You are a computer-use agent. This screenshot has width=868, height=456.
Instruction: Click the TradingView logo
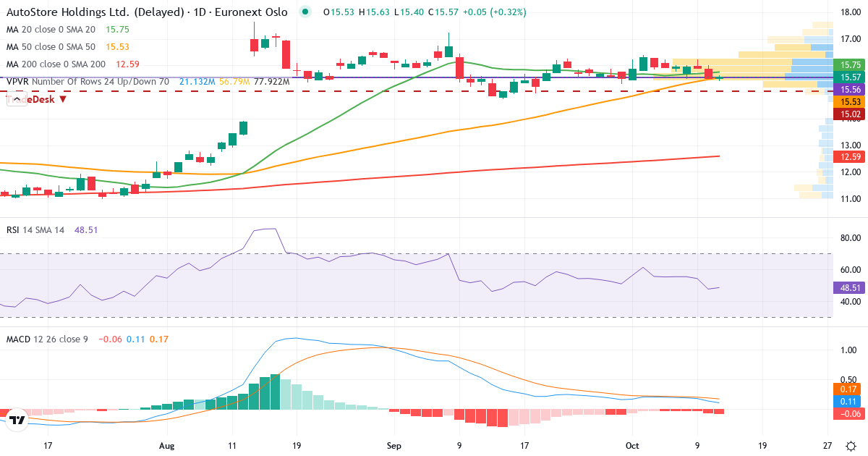18,419
